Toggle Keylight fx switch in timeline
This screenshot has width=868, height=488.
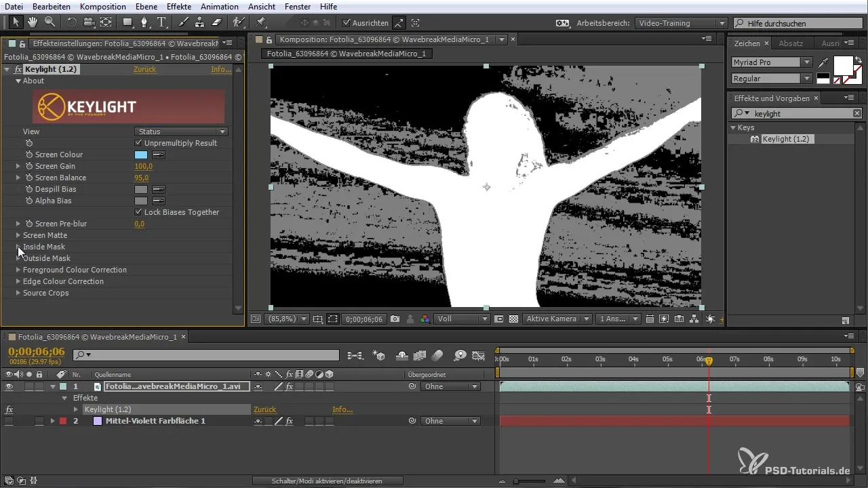point(9,409)
